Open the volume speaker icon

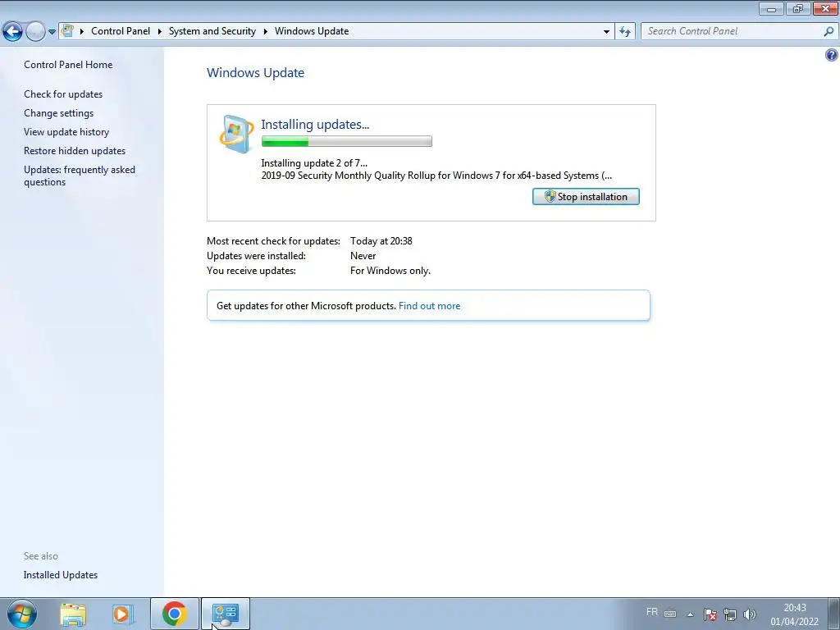click(750, 614)
